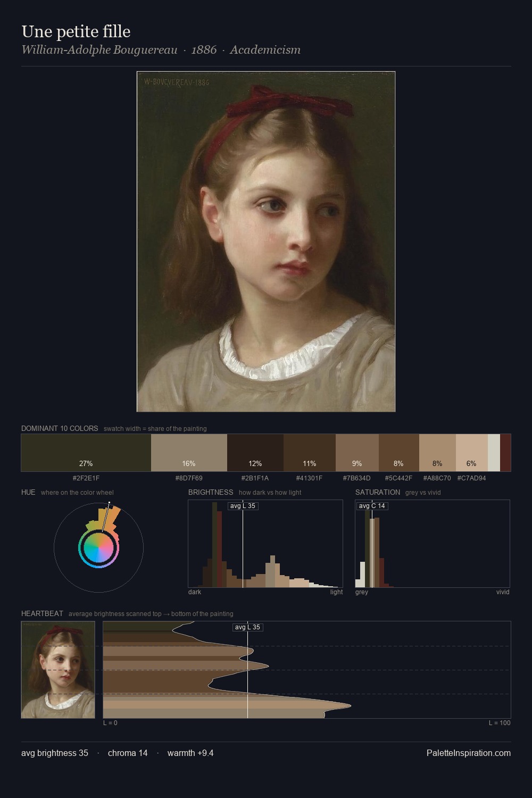Image resolution: width=532 pixels, height=798 pixels.
Task: Click the chroma 14 footer stat
Action: click(x=128, y=753)
